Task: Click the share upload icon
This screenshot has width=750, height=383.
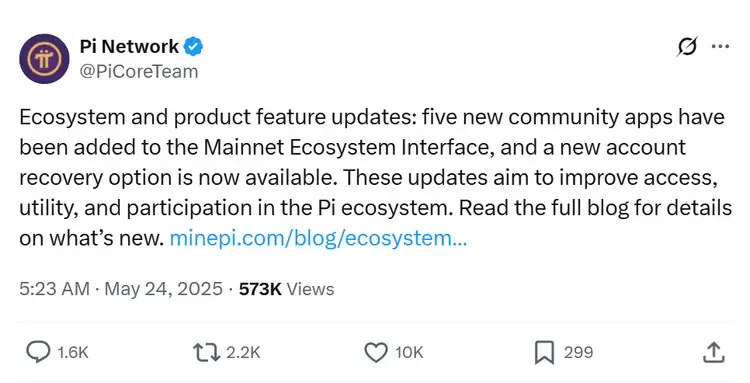Action: pos(713,352)
